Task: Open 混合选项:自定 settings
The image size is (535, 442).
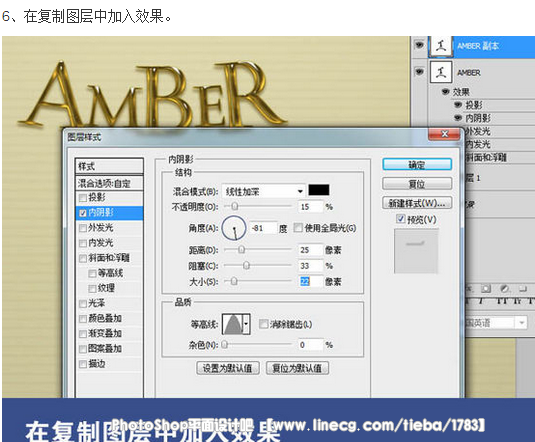Action: pos(109,184)
